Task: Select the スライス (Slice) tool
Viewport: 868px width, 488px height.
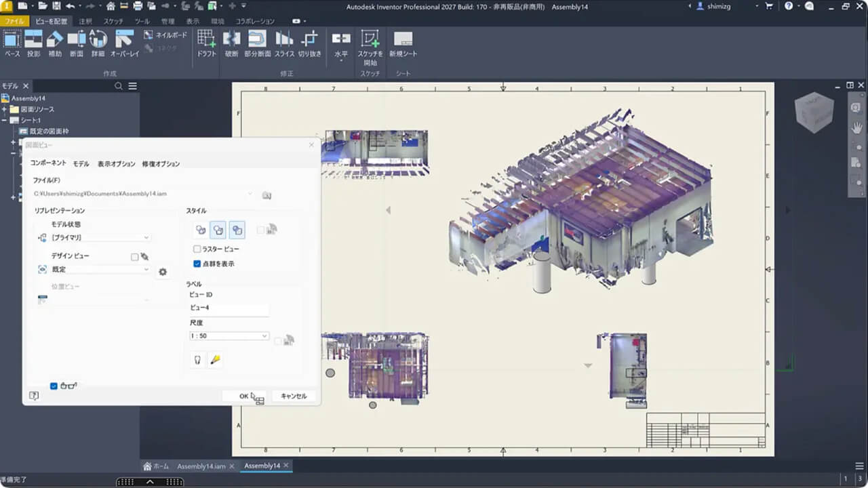Action: tap(284, 44)
